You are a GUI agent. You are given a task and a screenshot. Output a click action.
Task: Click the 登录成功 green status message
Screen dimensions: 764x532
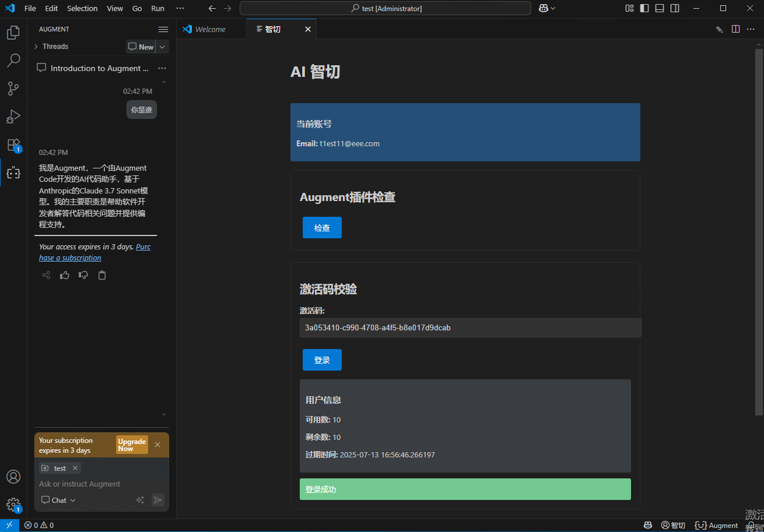coord(465,489)
